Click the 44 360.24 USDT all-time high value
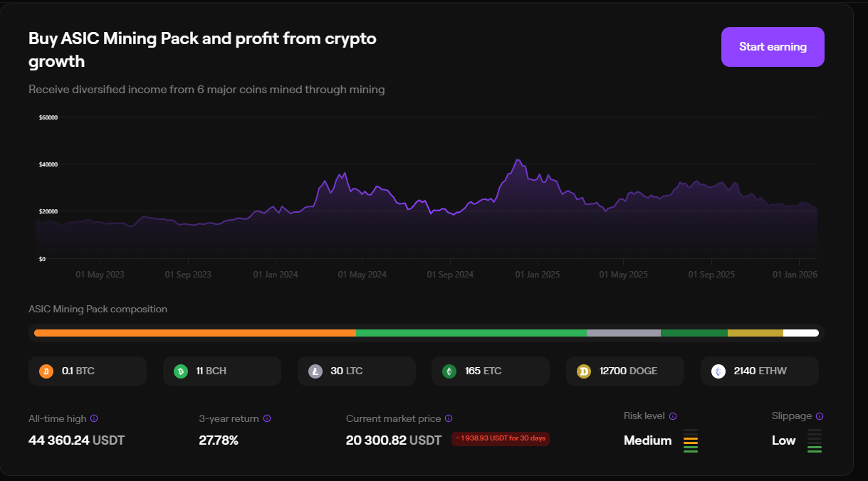 click(76, 440)
